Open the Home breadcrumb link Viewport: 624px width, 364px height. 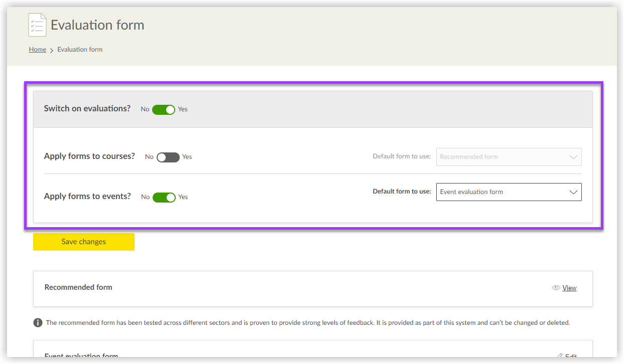click(x=37, y=49)
